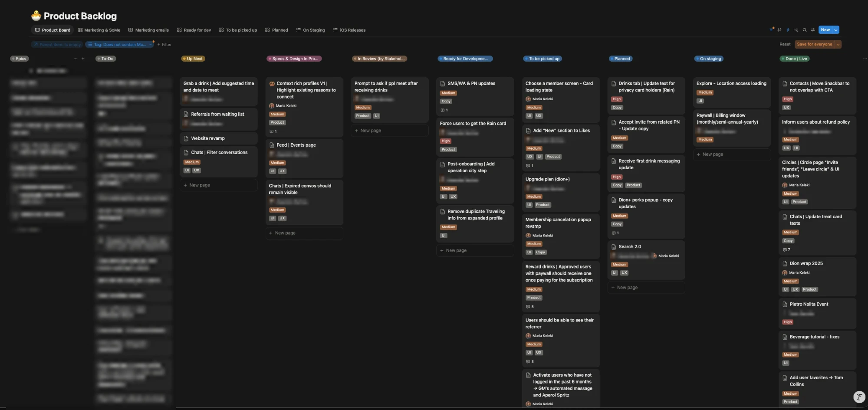Click the blue New button

click(x=825, y=30)
